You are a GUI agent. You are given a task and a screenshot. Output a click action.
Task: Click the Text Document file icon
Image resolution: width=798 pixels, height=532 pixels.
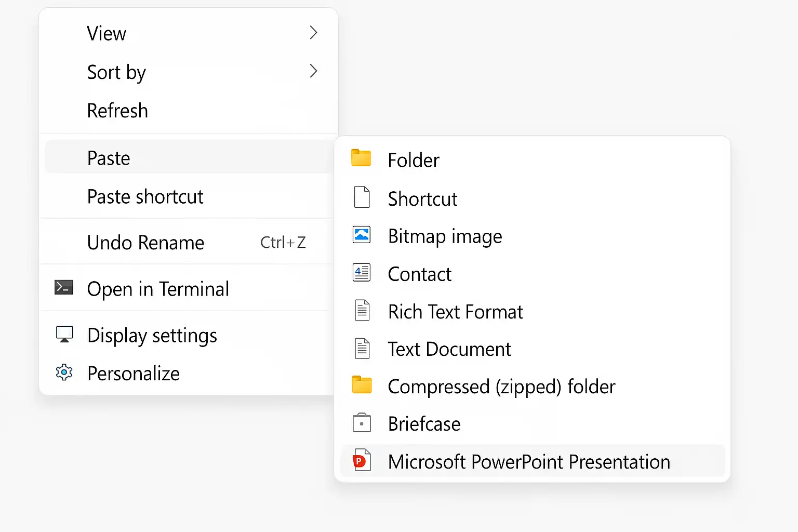pos(362,348)
